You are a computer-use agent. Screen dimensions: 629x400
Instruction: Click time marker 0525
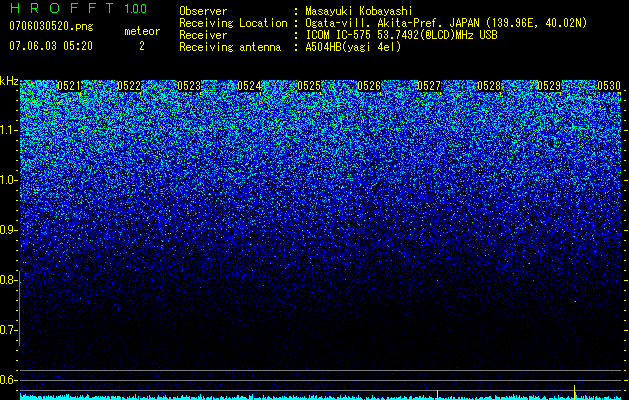309,86
